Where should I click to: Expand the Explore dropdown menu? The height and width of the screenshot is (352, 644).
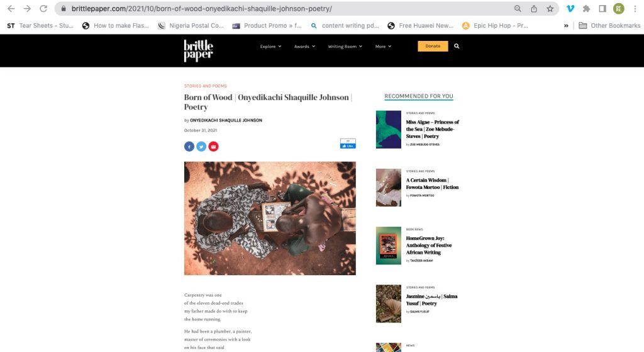pos(270,47)
